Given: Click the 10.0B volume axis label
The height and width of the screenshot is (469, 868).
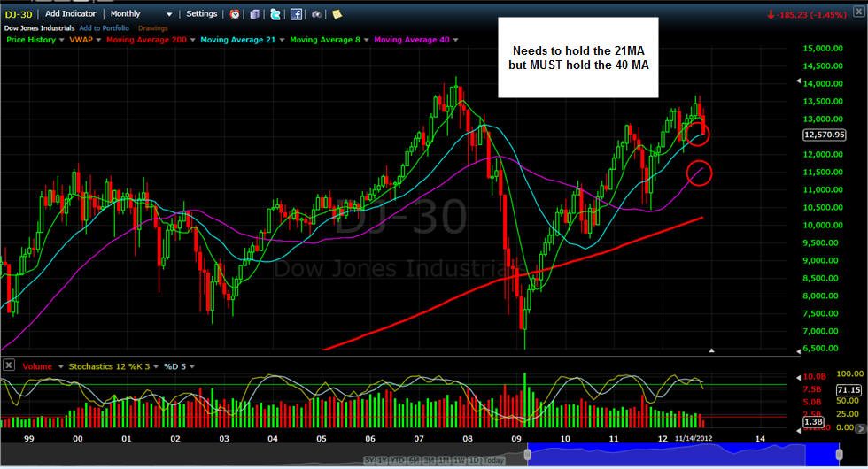Looking at the screenshot, I should pyautogui.click(x=814, y=377).
